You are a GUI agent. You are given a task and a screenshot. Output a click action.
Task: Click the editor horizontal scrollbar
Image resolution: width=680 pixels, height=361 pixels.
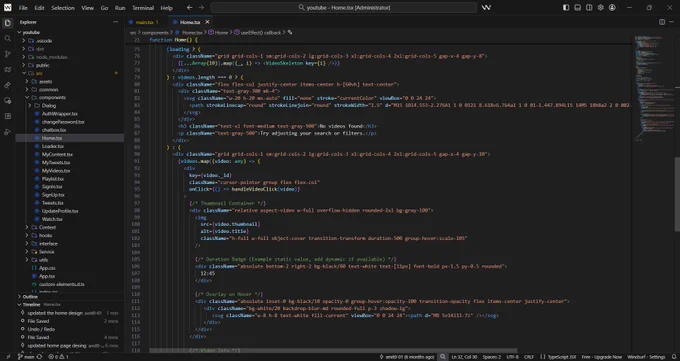pos(333,350)
